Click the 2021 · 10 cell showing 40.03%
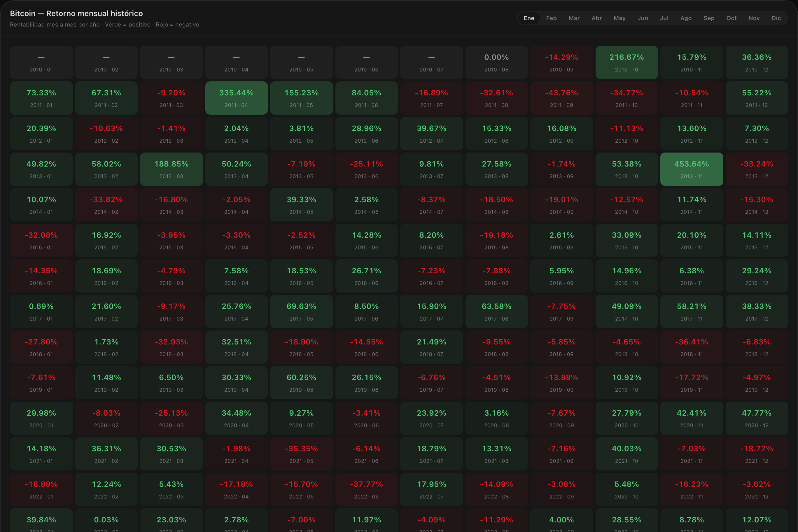This screenshot has height=532, width=798. pyautogui.click(x=627, y=454)
